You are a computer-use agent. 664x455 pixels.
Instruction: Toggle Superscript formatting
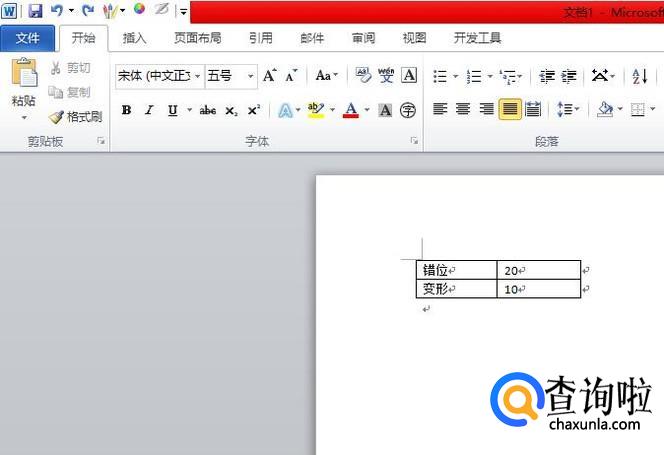(254, 110)
